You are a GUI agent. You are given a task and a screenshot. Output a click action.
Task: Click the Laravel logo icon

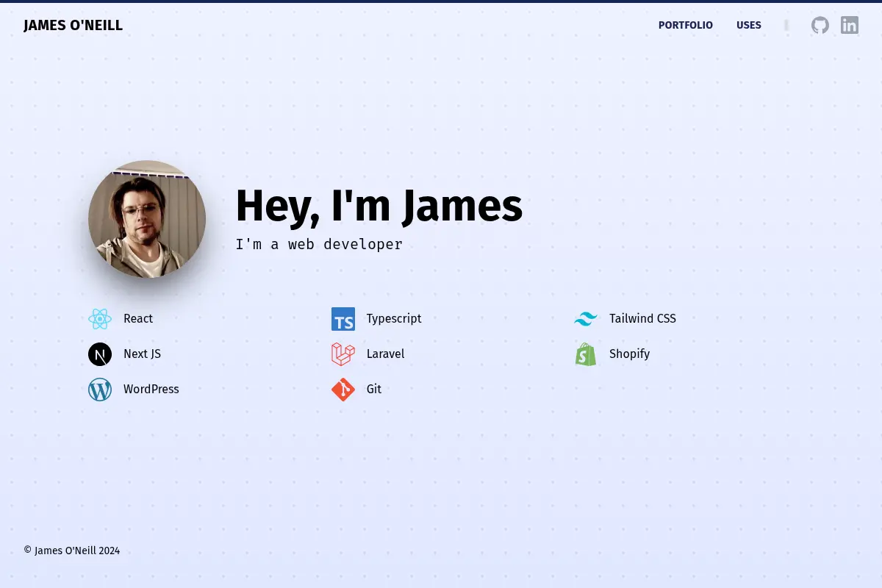point(343,354)
